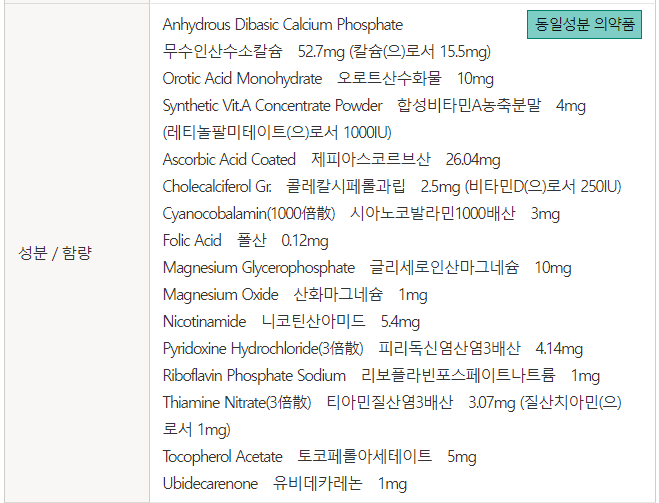Select the Tocopherol Acetate 5mg line

coord(319,456)
